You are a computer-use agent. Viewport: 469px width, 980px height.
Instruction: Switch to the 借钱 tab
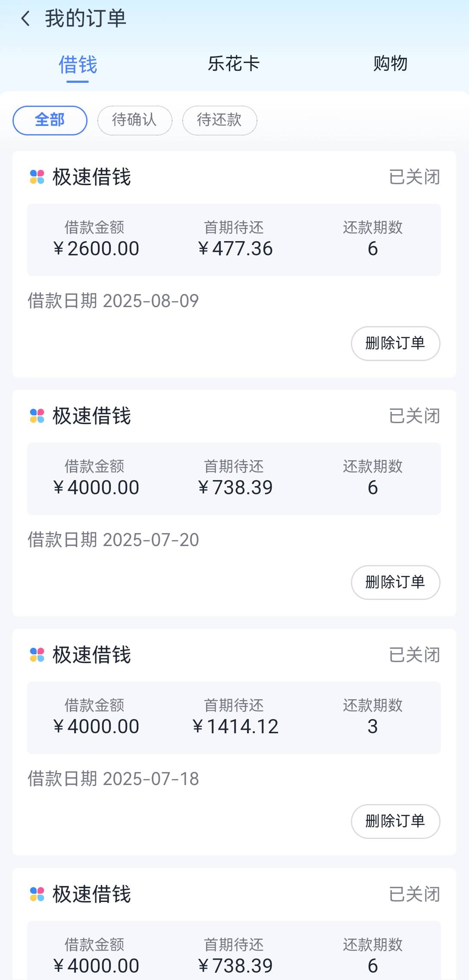(78, 65)
